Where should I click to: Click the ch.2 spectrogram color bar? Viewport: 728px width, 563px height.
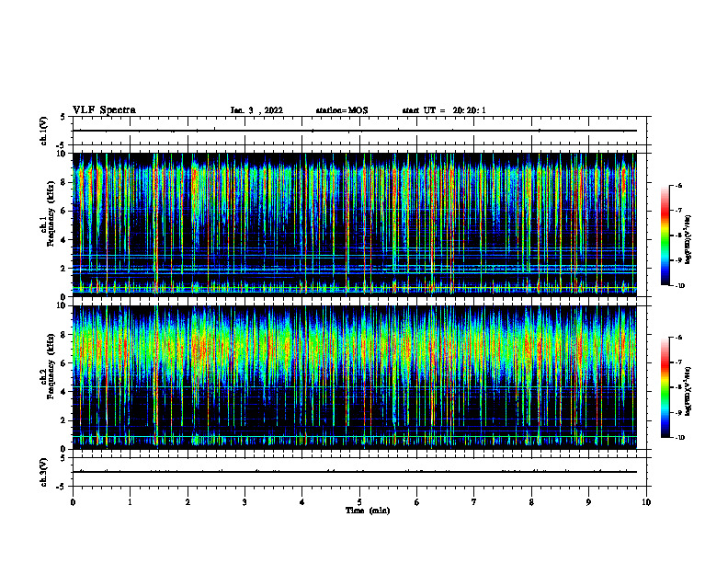tap(665, 387)
